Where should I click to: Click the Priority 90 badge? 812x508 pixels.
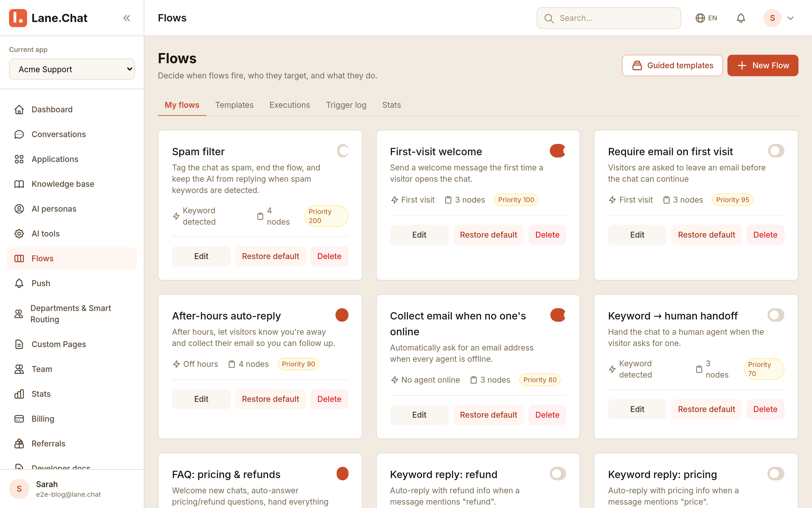coord(298,364)
